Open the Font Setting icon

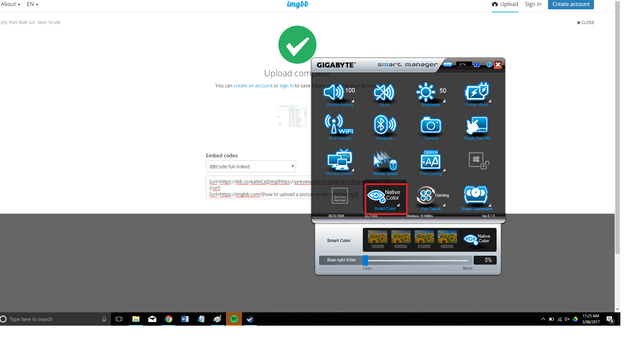click(431, 162)
